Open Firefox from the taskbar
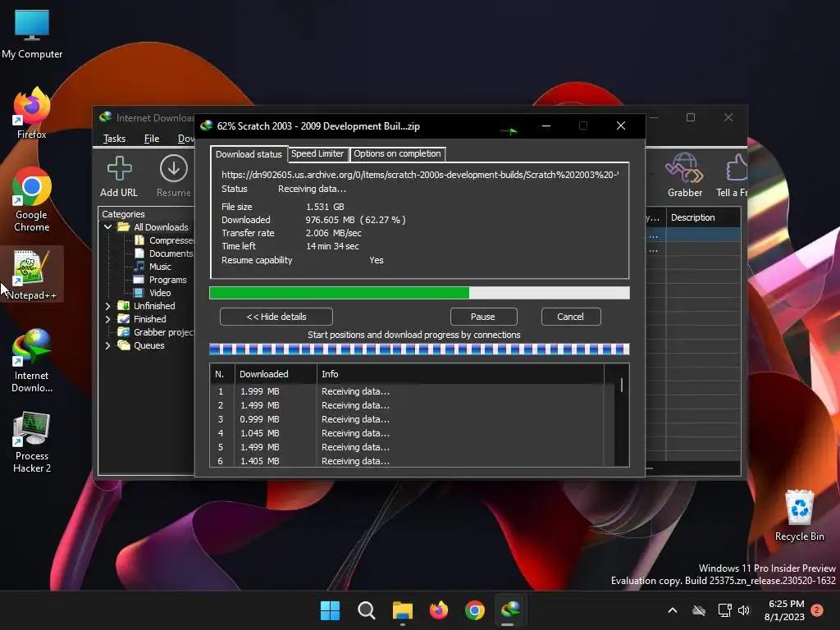The width and height of the screenshot is (840, 630). [439, 610]
